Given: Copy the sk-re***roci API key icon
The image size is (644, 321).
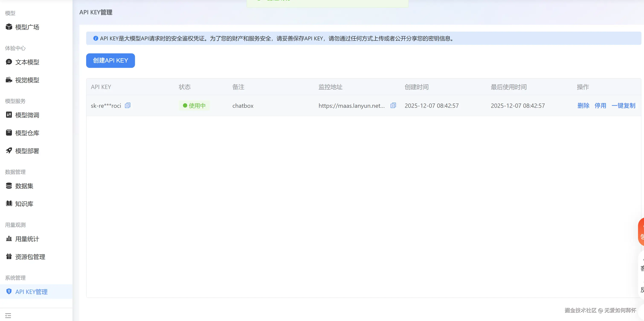Looking at the screenshot, I should tap(128, 105).
